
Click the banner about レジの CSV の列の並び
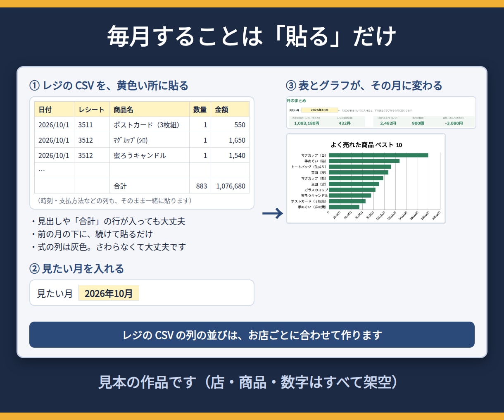pyautogui.click(x=252, y=335)
